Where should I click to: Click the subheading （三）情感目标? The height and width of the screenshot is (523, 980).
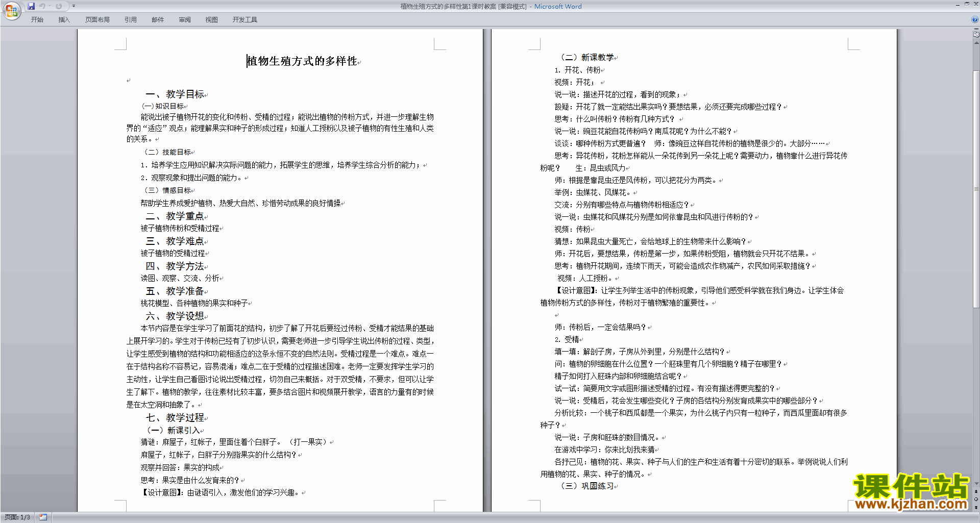(166, 190)
